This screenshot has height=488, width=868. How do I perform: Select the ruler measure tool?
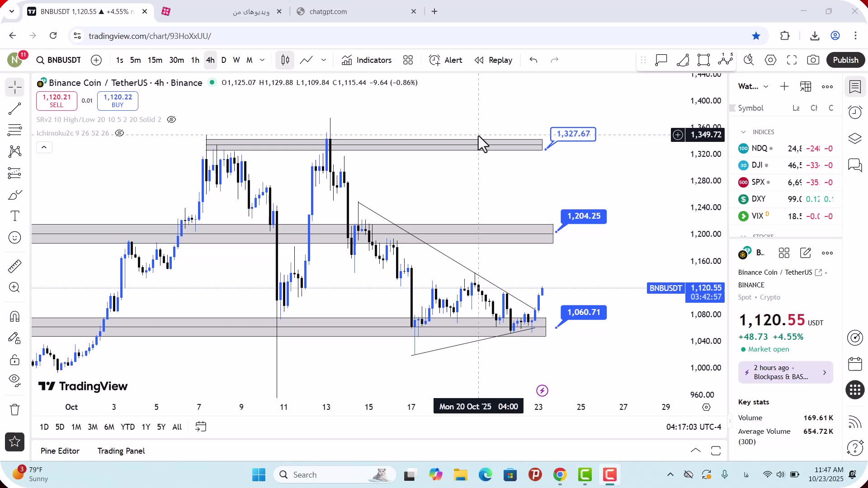tap(15, 266)
